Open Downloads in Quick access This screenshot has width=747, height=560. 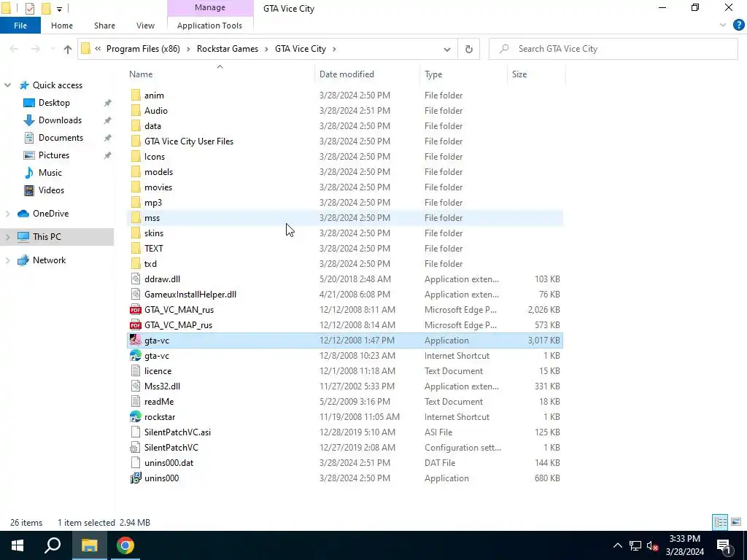pos(60,120)
